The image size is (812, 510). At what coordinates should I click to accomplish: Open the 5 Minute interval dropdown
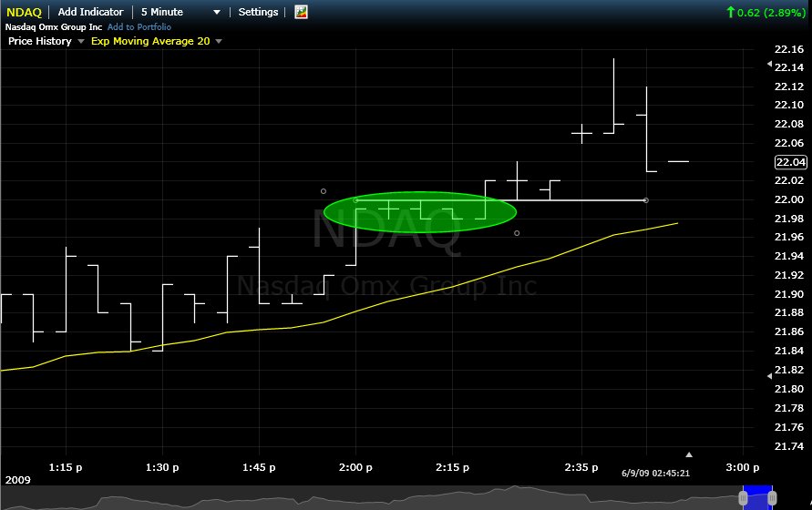(x=162, y=12)
